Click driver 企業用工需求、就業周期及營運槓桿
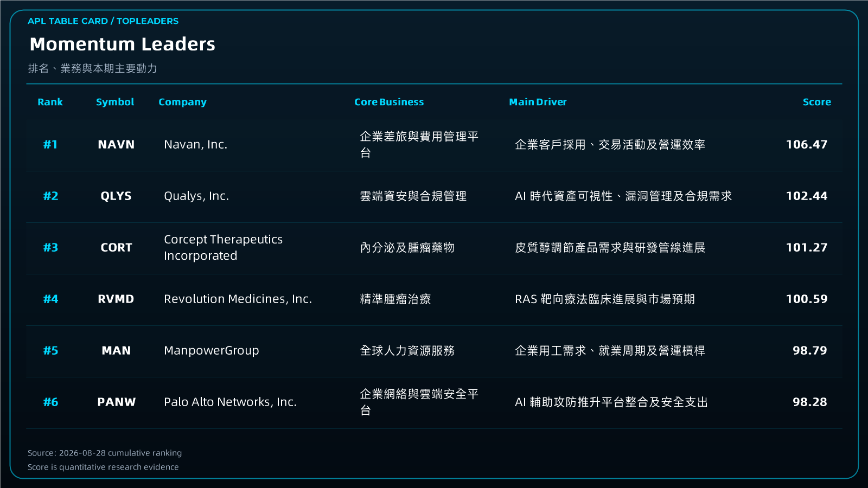 [x=610, y=351]
